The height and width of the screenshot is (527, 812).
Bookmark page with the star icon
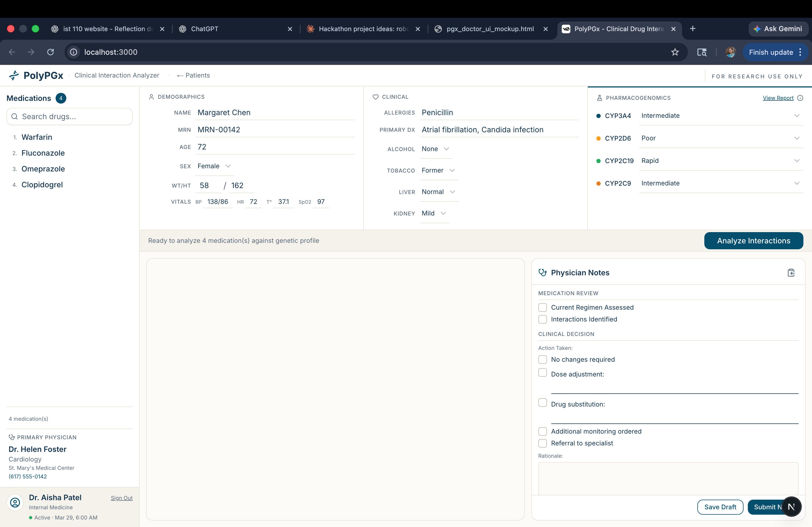pos(675,52)
